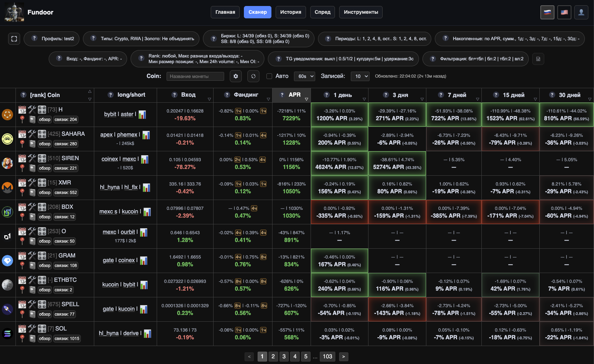Sort by the APR column header arrow
Viewport: 594px width, 364px height.
pos(306,99)
